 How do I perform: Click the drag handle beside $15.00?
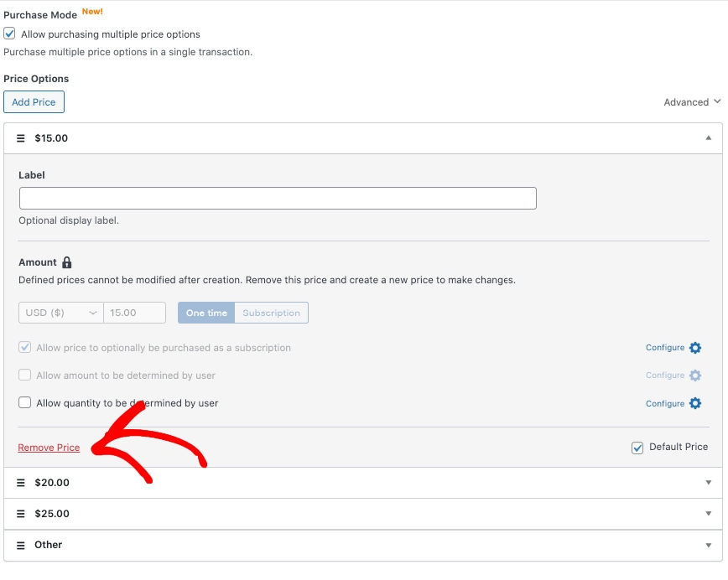(21, 137)
